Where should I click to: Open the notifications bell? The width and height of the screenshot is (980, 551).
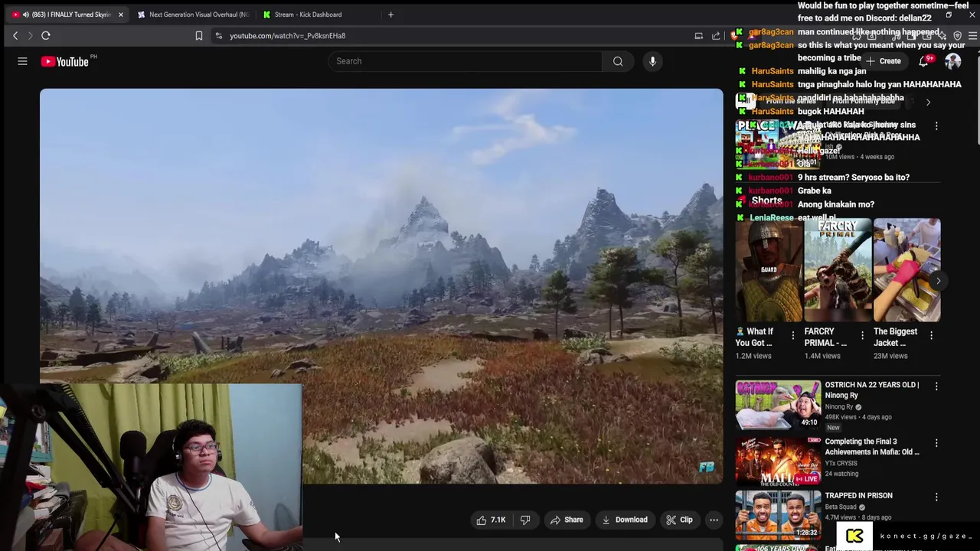[x=924, y=61]
